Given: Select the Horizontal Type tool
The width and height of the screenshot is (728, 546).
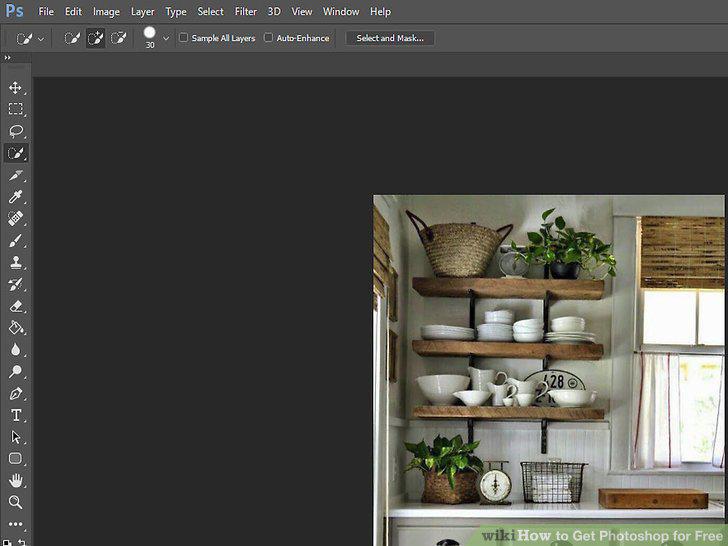Looking at the screenshot, I should coord(15,415).
